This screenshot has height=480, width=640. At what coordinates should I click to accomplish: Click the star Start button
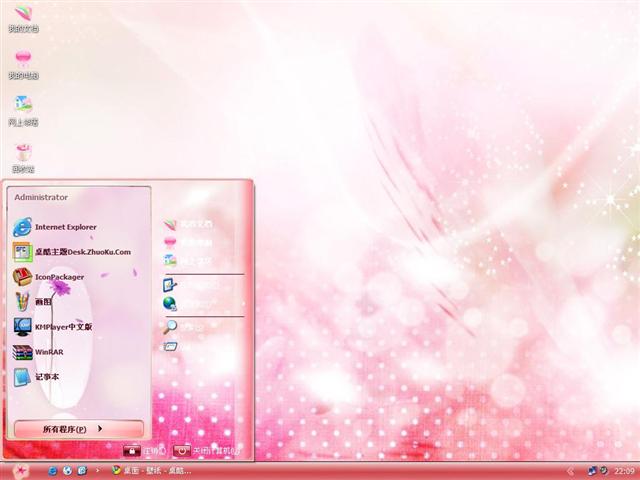click(x=21, y=471)
